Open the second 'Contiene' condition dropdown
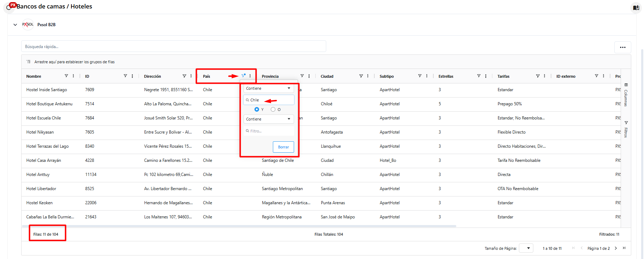This screenshot has height=259, width=644. (x=268, y=119)
